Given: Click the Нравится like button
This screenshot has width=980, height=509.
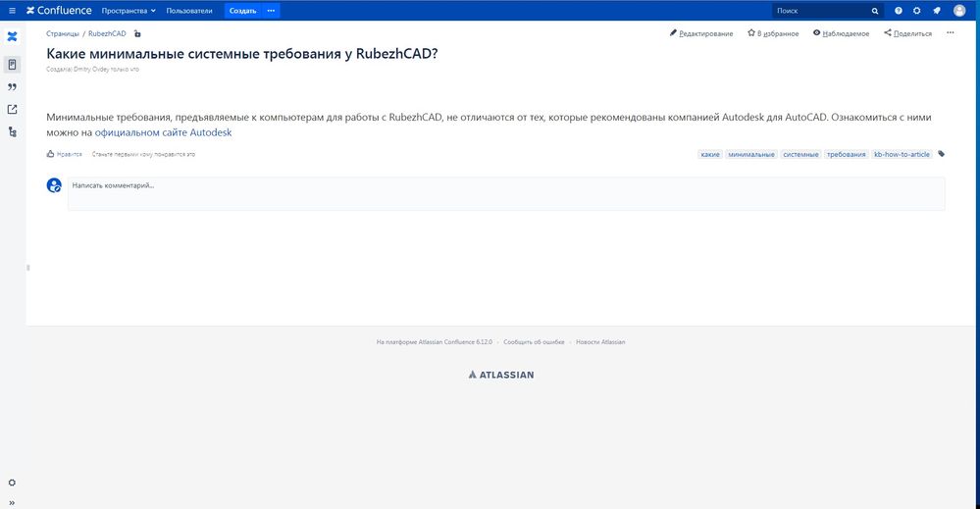Looking at the screenshot, I should 65,154.
